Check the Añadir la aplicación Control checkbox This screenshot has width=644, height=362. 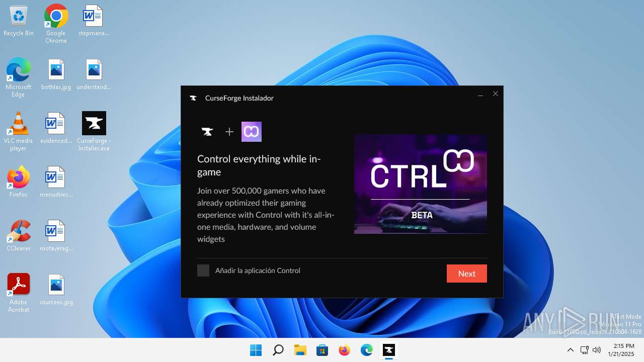tap(203, 270)
